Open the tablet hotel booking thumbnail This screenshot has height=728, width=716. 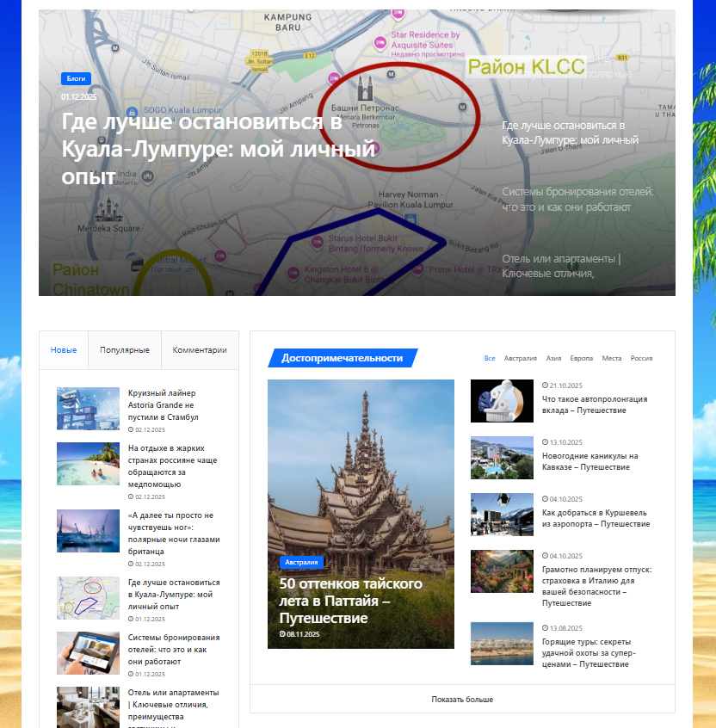pos(89,653)
